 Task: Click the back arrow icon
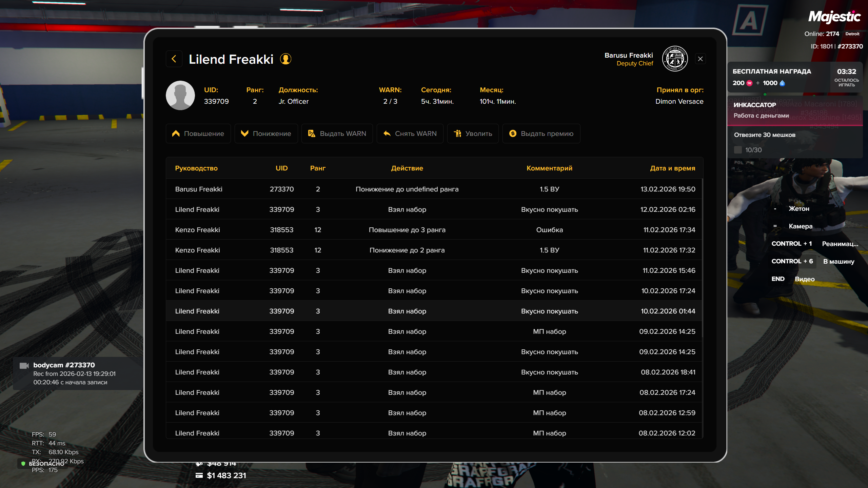pos(174,59)
